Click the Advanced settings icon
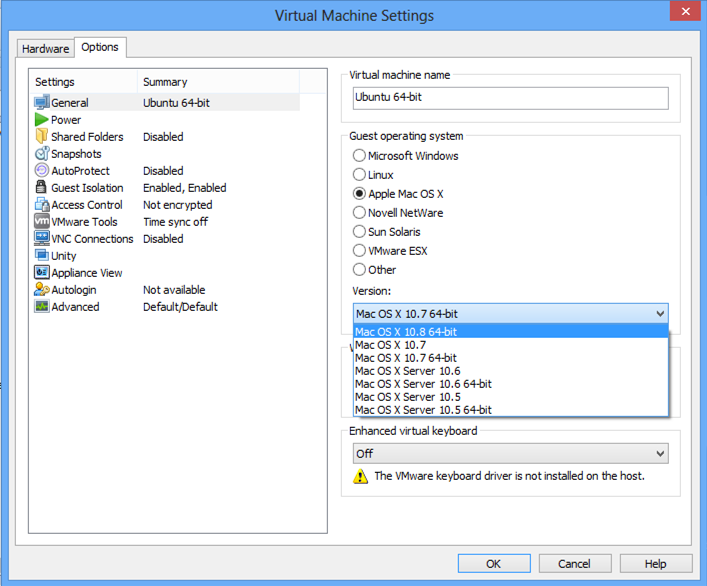This screenshot has height=586, width=707. [42, 306]
